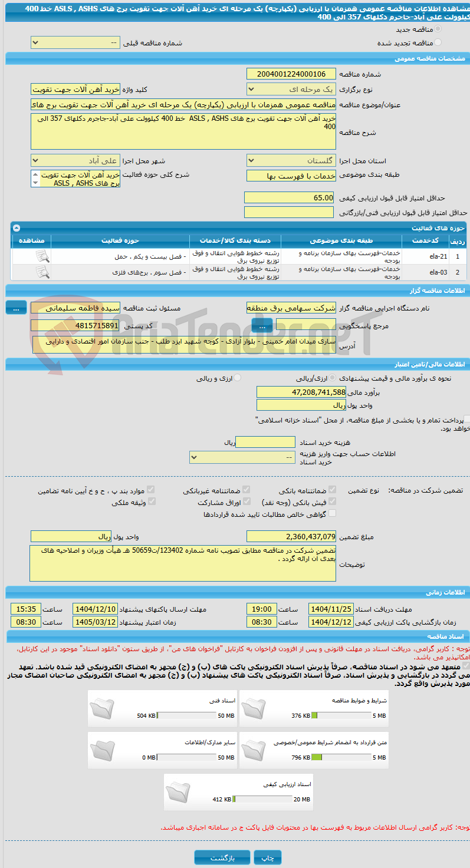470x868 pixels.
Task: Click the حداقل امتیاز ارزیابی کیفی field with 65.00
Action: pos(289,197)
